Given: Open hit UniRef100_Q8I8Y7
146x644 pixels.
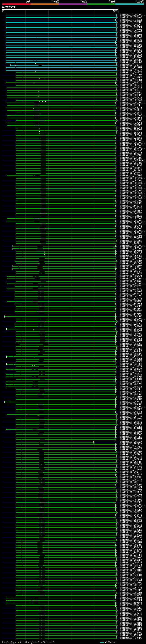Looking at the screenshot, I should coord(131,540).
